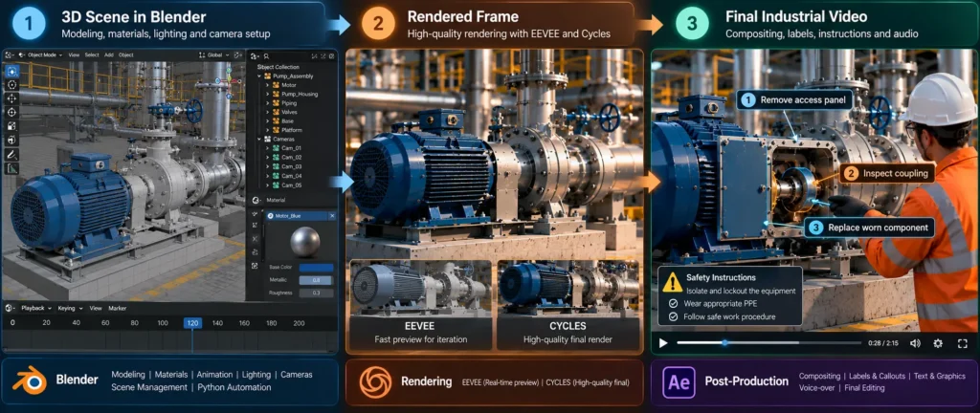The height and width of the screenshot is (413, 980).
Task: Open the outliner display mode icon
Action: [x=255, y=55]
